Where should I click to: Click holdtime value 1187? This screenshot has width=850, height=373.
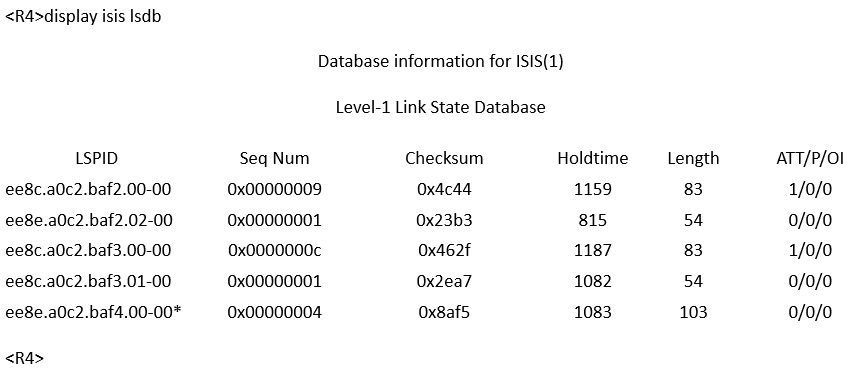593,250
